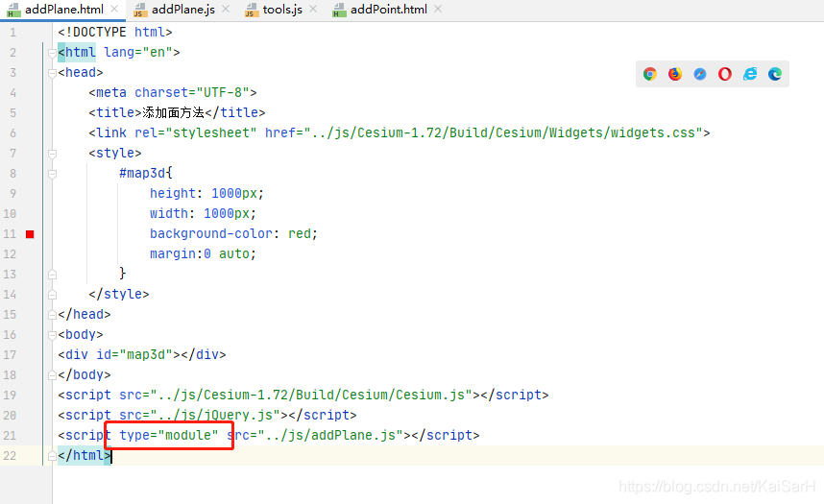Click the closing html fold marker on line 22
Image resolution: width=824 pixels, height=504 pixels.
click(x=52, y=456)
